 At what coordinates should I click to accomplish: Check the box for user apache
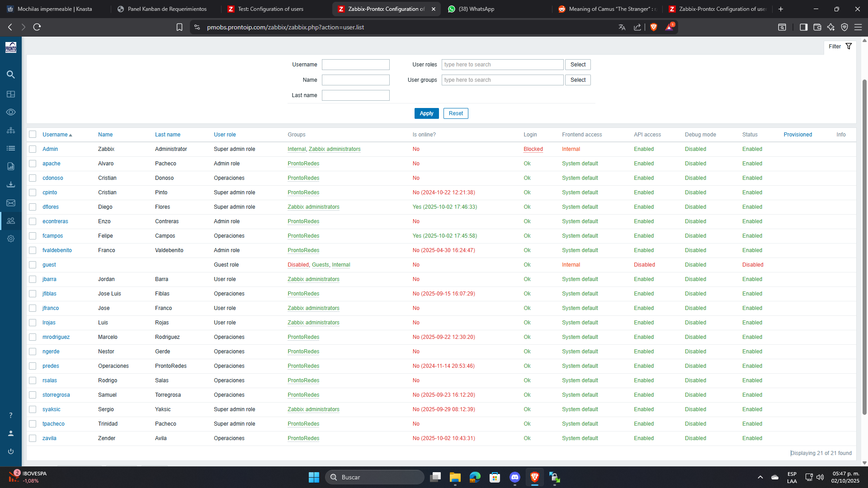(33, 164)
